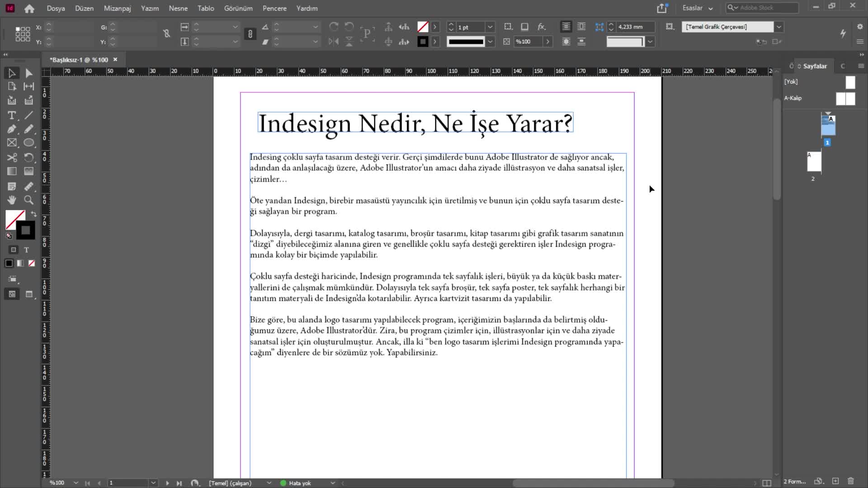Select the Content Collector tool

coord(12,100)
